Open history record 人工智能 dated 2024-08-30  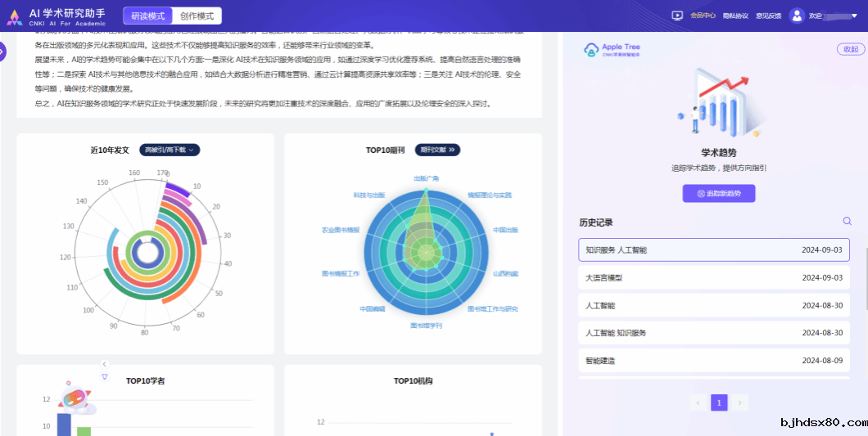tap(713, 305)
